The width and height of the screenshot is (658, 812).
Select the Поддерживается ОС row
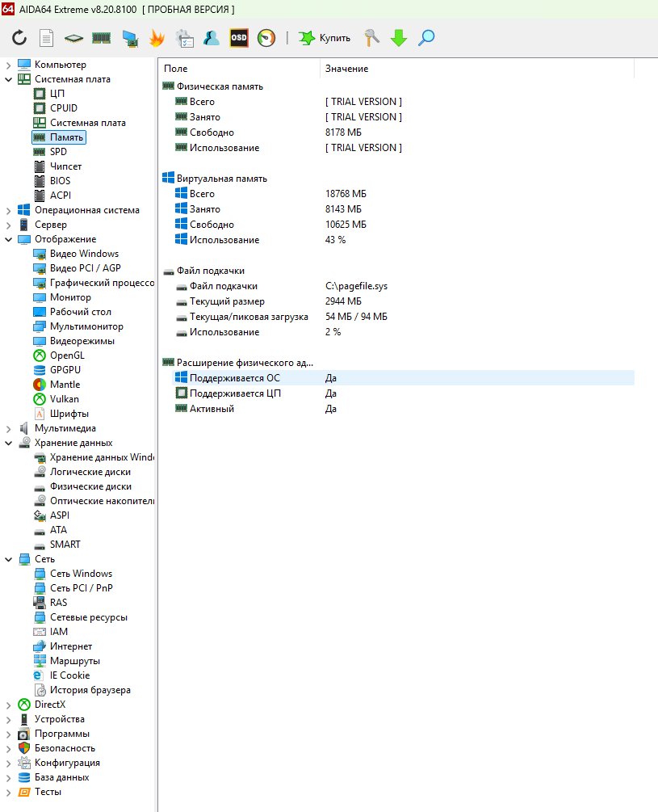click(x=403, y=378)
